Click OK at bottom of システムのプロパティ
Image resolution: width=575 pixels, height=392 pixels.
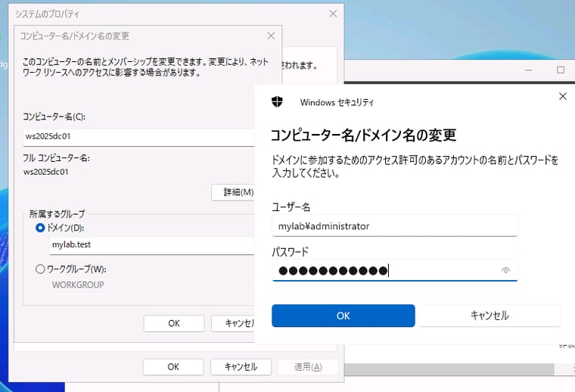173,367
